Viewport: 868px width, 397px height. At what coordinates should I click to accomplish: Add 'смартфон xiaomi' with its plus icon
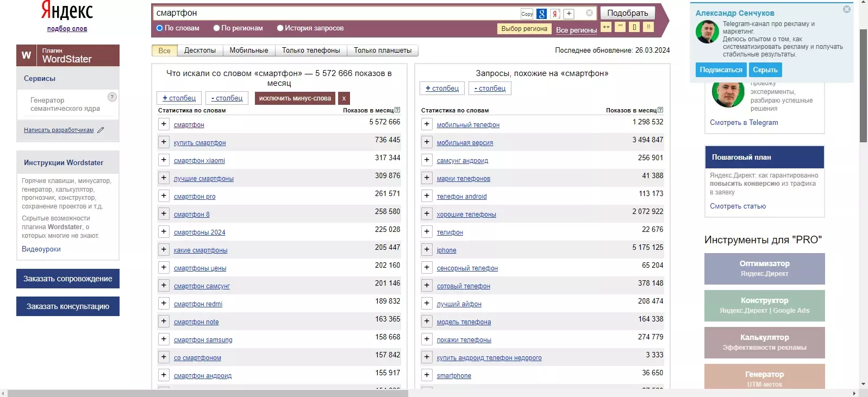164,160
